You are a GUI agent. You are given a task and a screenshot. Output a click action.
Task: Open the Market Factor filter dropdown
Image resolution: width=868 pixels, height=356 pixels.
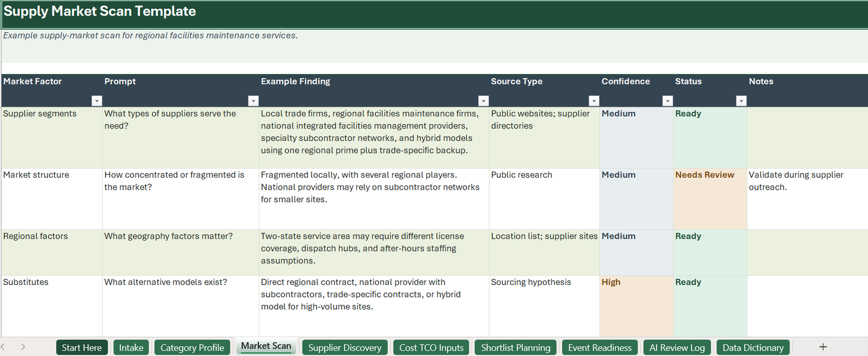pyautogui.click(x=97, y=101)
